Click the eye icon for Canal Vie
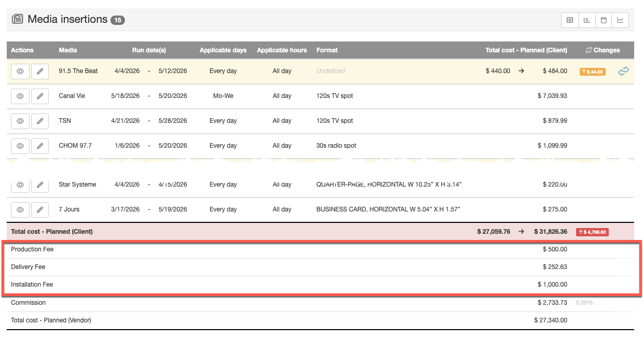The image size is (644, 340). coord(20,96)
